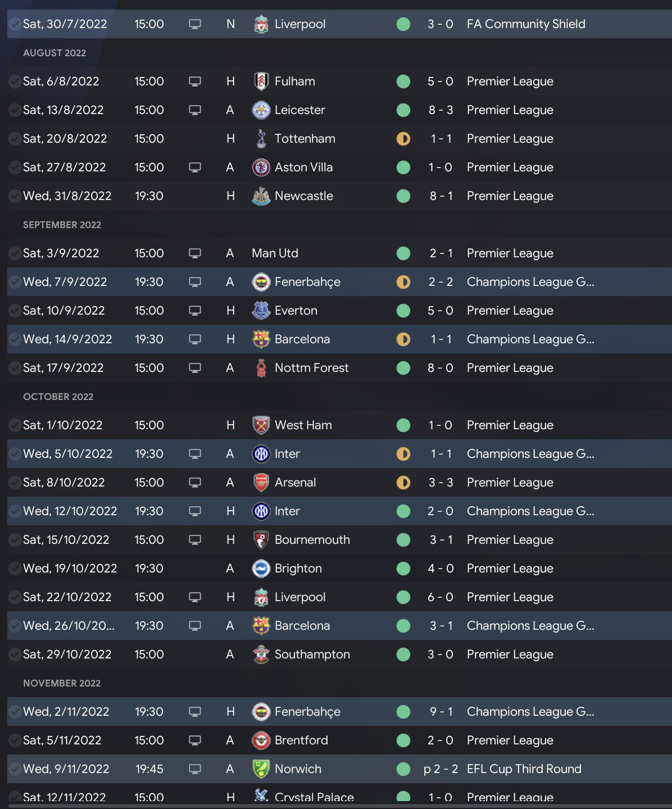This screenshot has height=809, width=672.
Task: Open the EFL Cup Third Round link
Action: pos(524,769)
